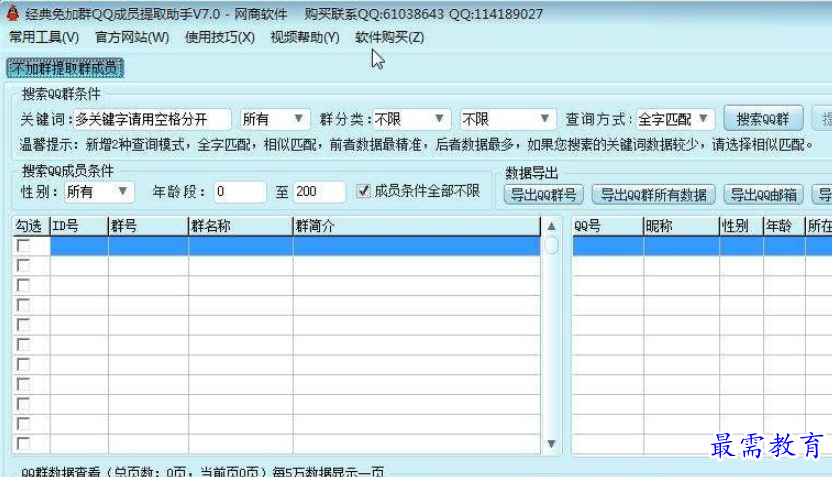Click the group table scrollbar thumb

pos(551,245)
